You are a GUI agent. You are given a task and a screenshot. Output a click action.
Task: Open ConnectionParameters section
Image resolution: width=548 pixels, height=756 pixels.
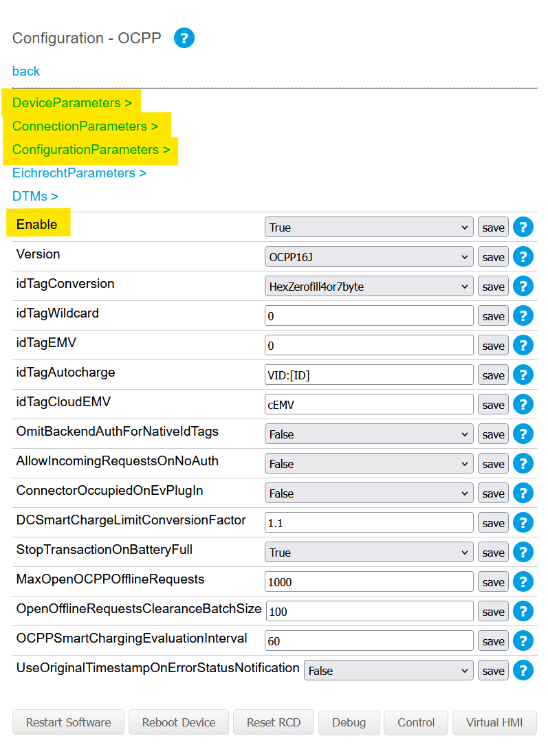point(85,126)
